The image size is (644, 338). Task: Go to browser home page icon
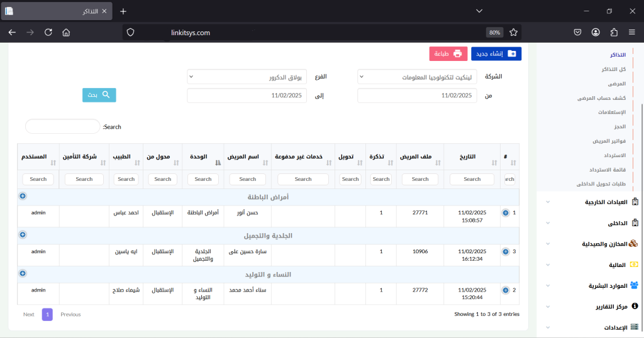(x=66, y=32)
